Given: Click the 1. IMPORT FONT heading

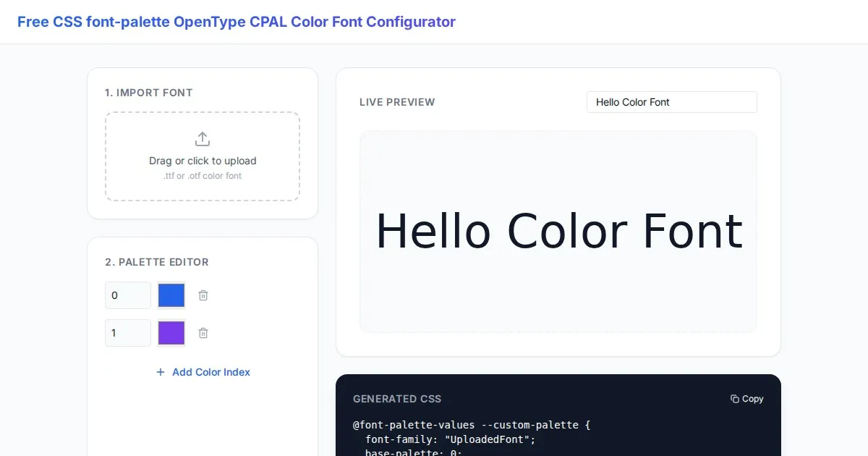Looking at the screenshot, I should coord(149,93).
